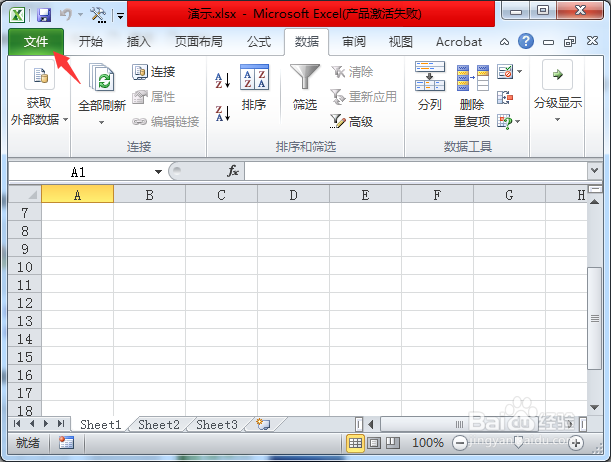This screenshot has height=462, width=611.
Task: Sort ascending with the A-to-Z icon
Action: point(223,80)
